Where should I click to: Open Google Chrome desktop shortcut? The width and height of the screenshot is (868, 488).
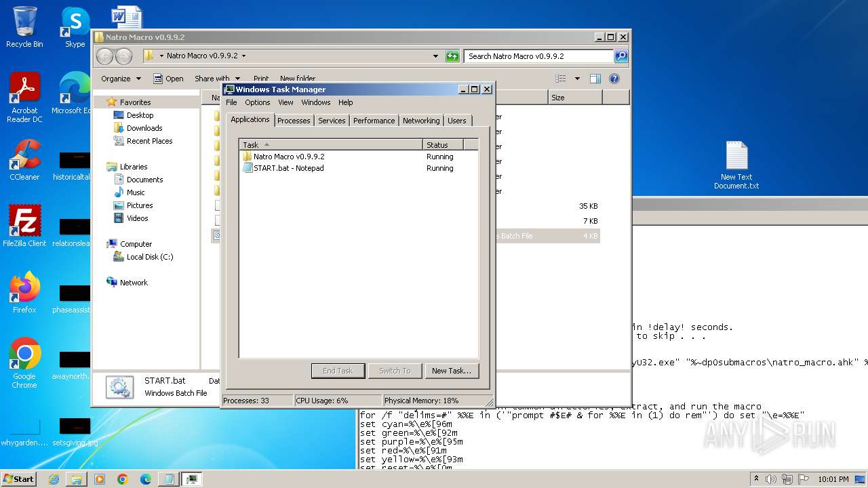[x=24, y=363]
